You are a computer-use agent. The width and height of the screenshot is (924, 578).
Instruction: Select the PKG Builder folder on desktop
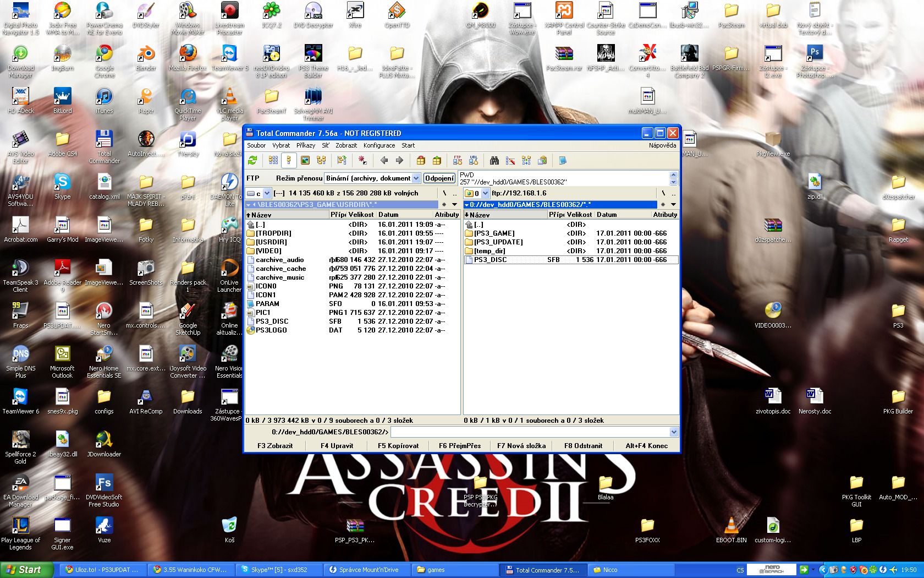click(898, 402)
